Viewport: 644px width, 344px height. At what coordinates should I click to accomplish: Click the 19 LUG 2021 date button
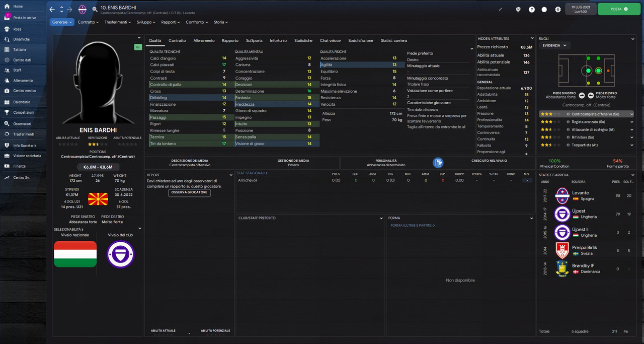[x=580, y=9]
